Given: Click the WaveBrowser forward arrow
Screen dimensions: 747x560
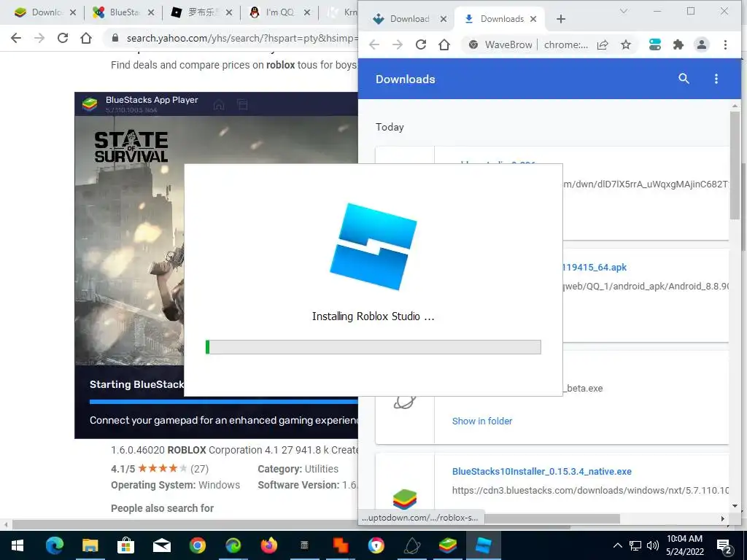Looking at the screenshot, I should click(x=398, y=44).
